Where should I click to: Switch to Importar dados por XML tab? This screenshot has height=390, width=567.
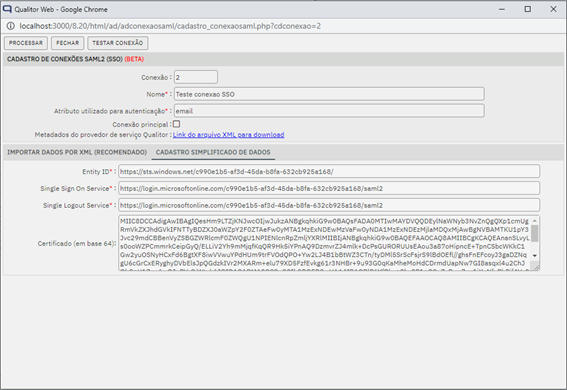click(x=77, y=152)
